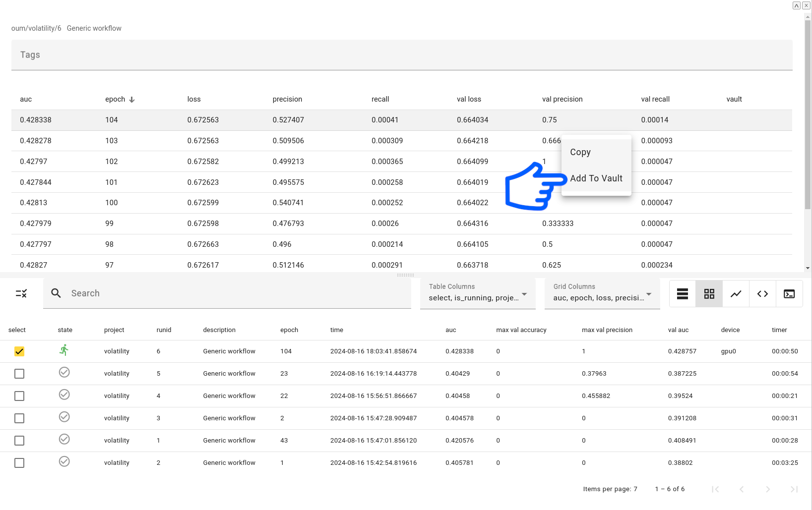The image size is (812, 510).
Task: Click the max val accuracy header
Action: pyautogui.click(x=521, y=330)
